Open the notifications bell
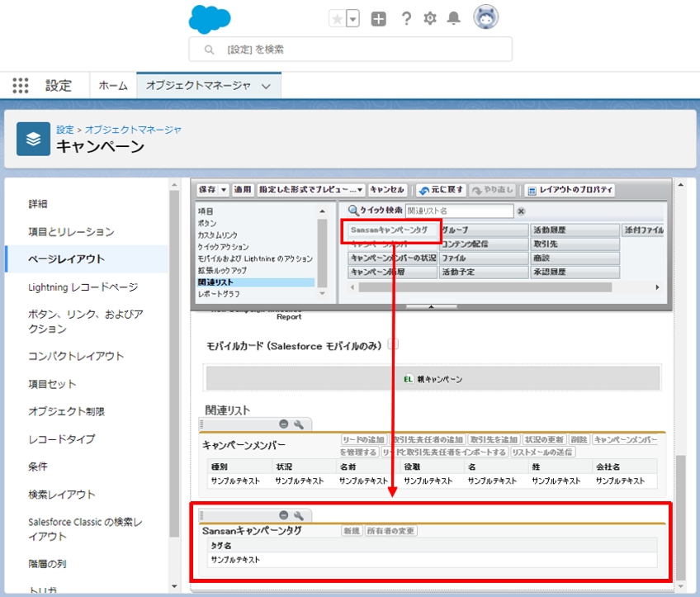This screenshot has height=597, width=700. click(x=454, y=19)
